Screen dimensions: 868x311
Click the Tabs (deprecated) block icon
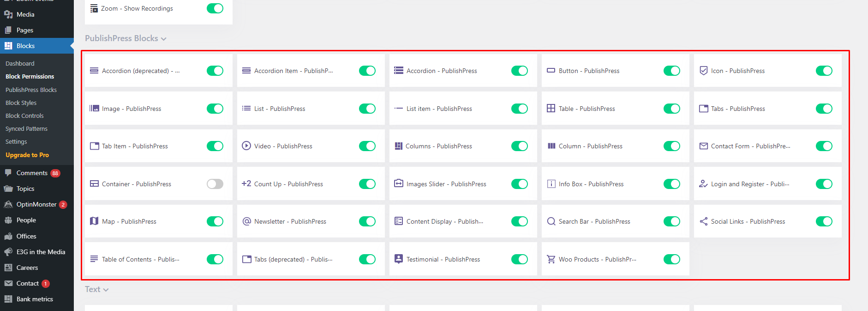[x=246, y=259]
